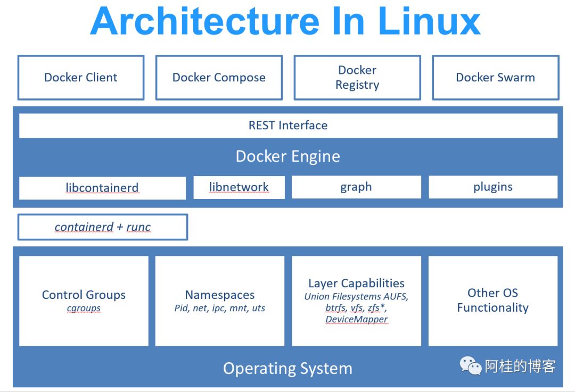Select the Docker Compose box
The image size is (575, 392).
(x=219, y=78)
